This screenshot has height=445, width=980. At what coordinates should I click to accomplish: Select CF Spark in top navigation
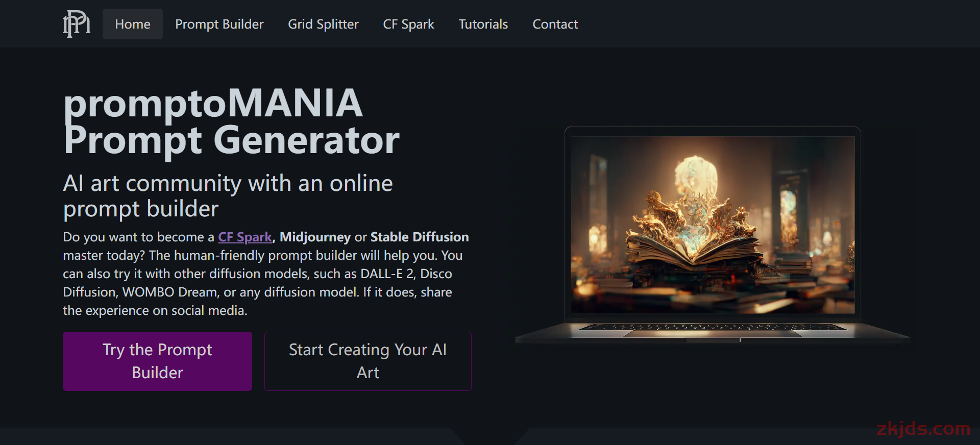408,24
